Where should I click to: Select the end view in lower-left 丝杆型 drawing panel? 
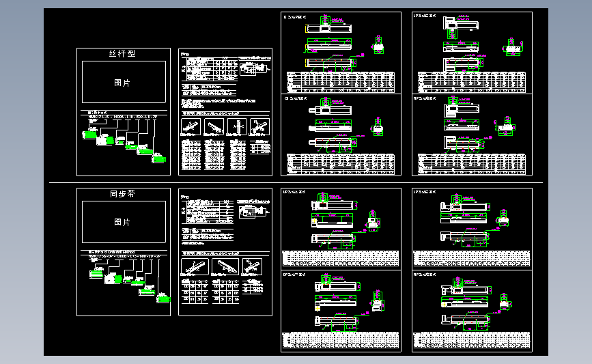tap(378, 127)
